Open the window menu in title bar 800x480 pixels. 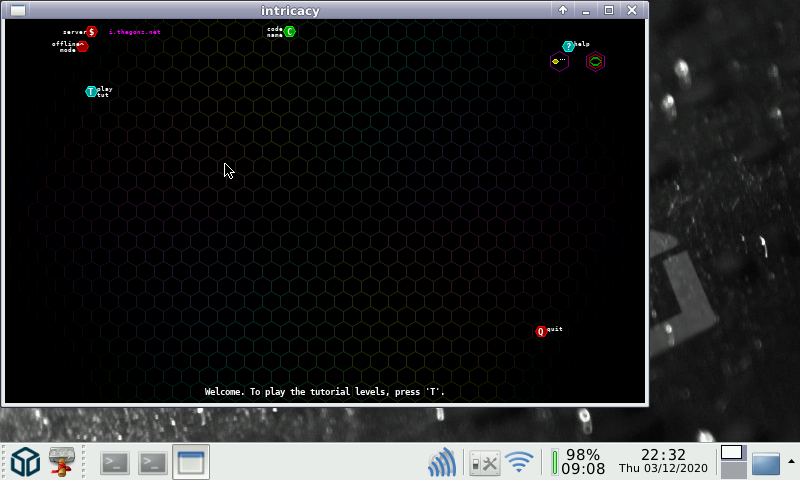(18, 10)
